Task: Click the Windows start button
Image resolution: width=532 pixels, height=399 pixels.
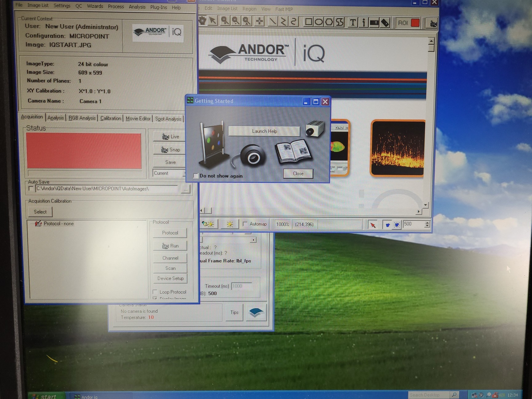Action: pos(46,396)
